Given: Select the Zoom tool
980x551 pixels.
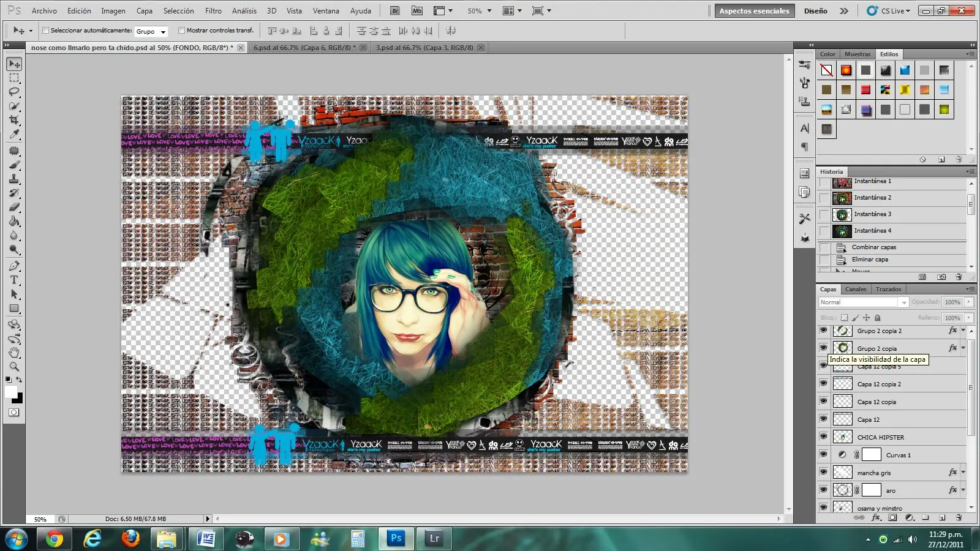Looking at the screenshot, I should click(14, 367).
